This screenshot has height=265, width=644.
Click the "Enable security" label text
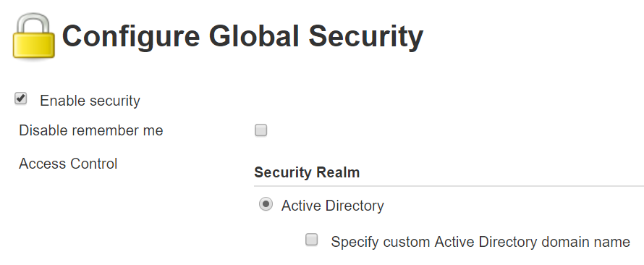pyautogui.click(x=90, y=101)
